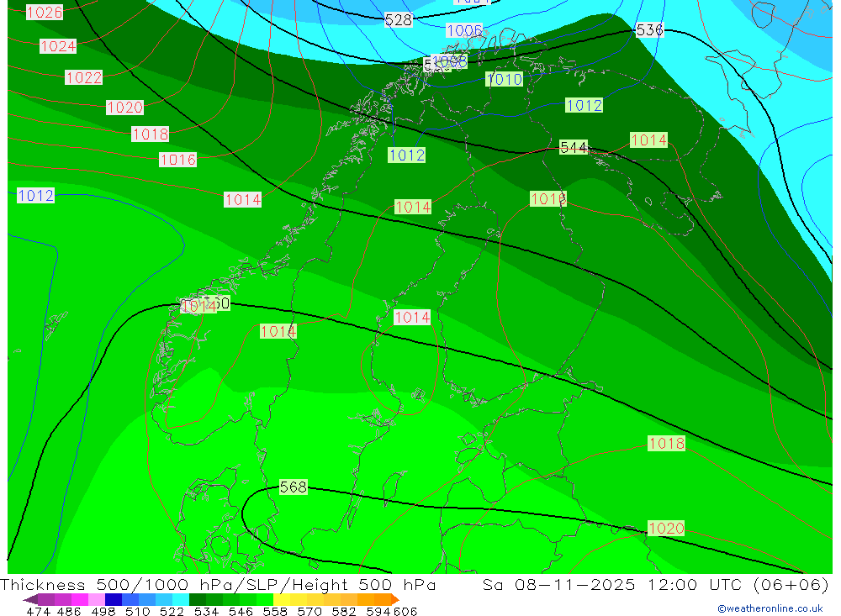
Task: Pick the dark green legend swatch above 534
Action: click(197, 599)
